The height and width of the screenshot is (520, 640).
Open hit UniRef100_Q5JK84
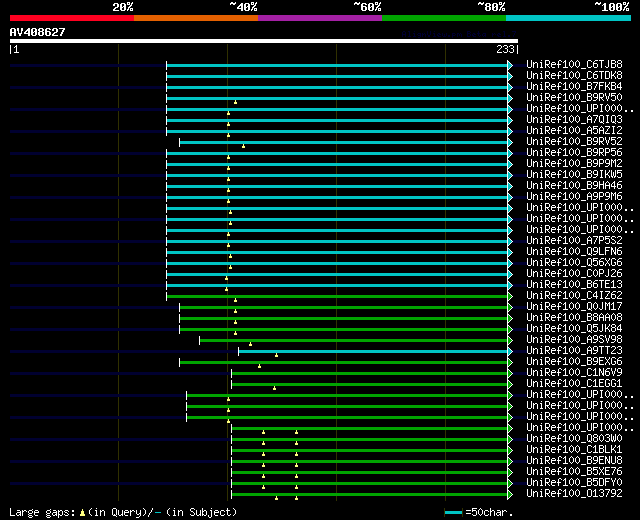[x=574, y=329]
